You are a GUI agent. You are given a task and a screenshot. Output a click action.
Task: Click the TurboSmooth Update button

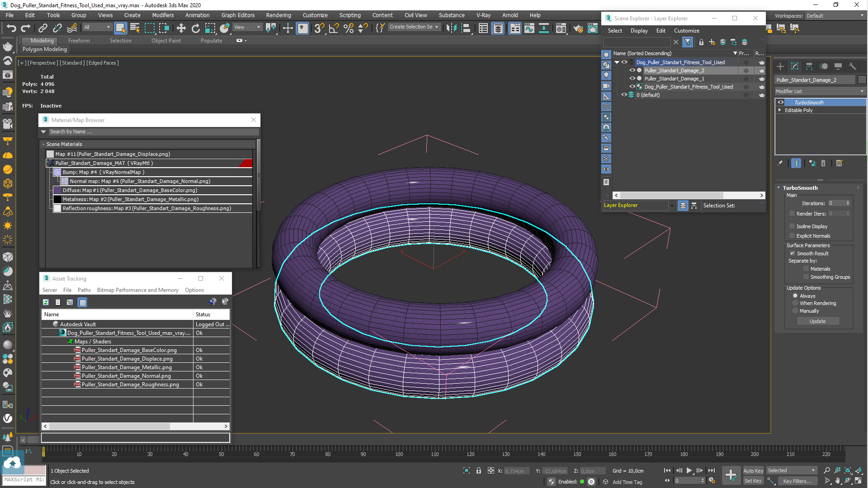(x=817, y=321)
